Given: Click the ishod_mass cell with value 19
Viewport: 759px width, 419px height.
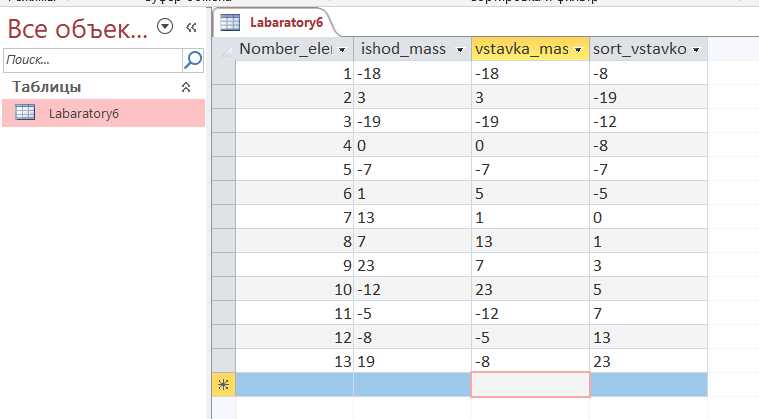Looking at the screenshot, I should click(x=412, y=361).
